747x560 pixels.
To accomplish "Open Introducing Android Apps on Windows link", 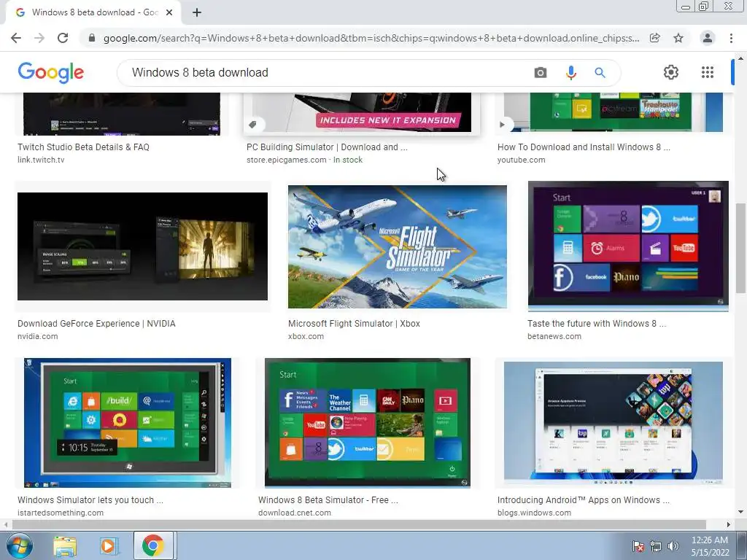I will click(583, 500).
